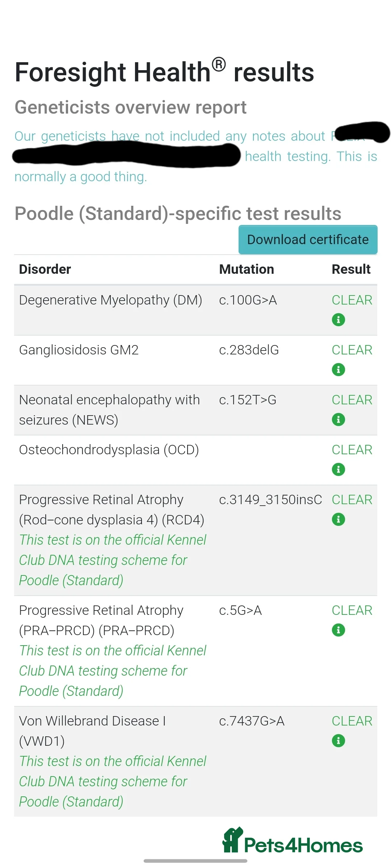Select the Disorder column header
The image size is (391, 868).
pyautogui.click(x=45, y=269)
